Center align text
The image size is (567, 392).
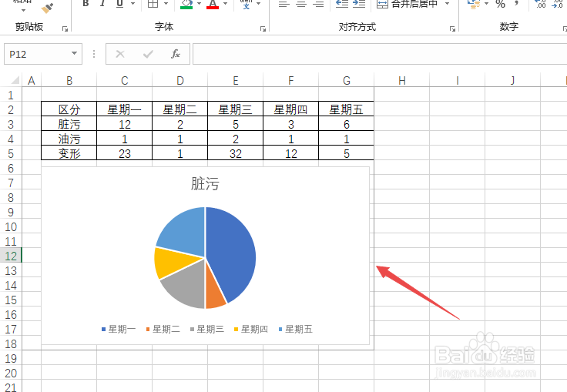[x=301, y=4]
